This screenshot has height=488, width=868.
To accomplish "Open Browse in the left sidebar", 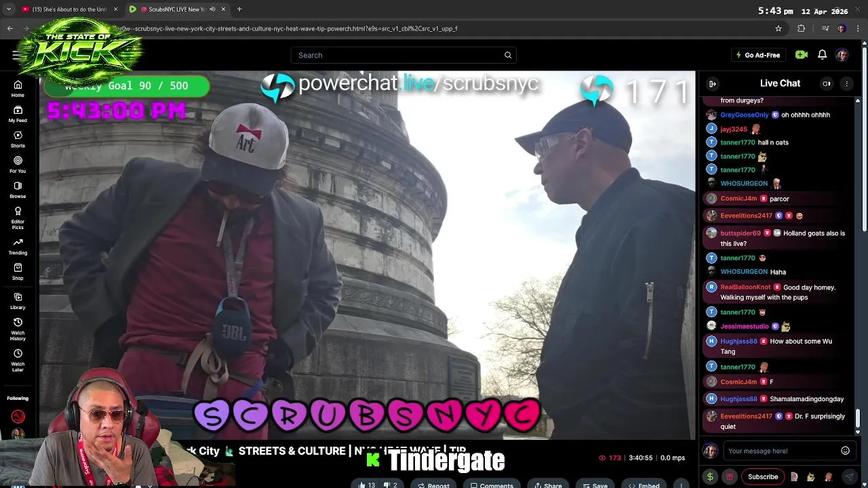I will pos(18,190).
